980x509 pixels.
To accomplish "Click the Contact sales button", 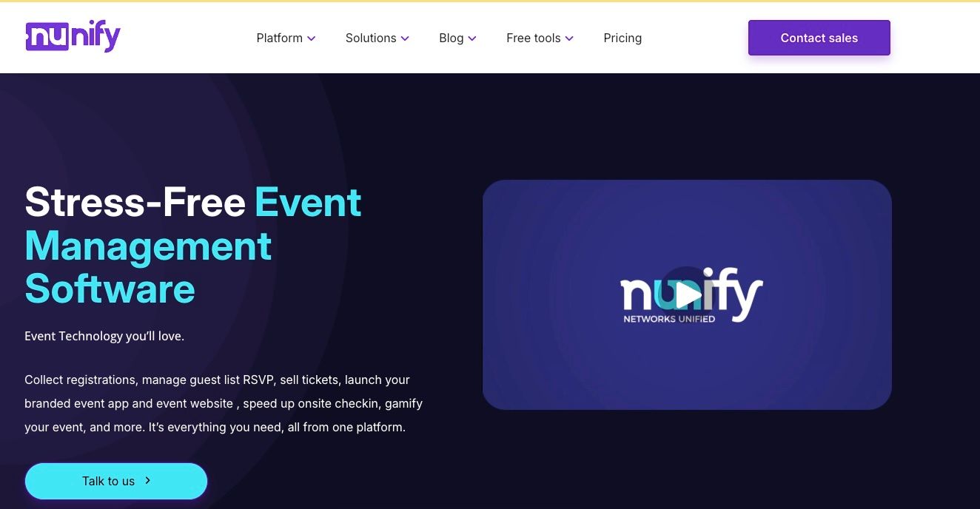I will pos(819,38).
